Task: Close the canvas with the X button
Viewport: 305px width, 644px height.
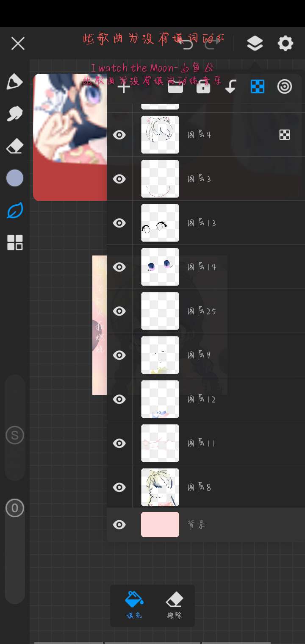Action: (18, 43)
